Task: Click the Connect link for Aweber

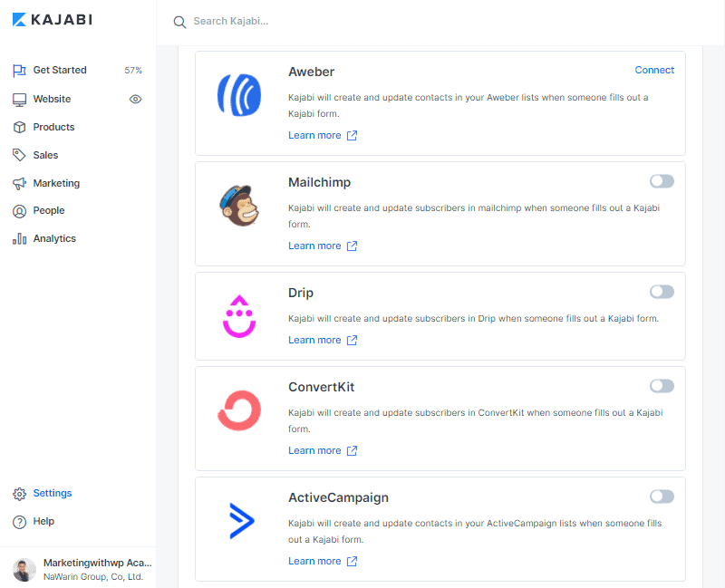Action: pyautogui.click(x=654, y=70)
